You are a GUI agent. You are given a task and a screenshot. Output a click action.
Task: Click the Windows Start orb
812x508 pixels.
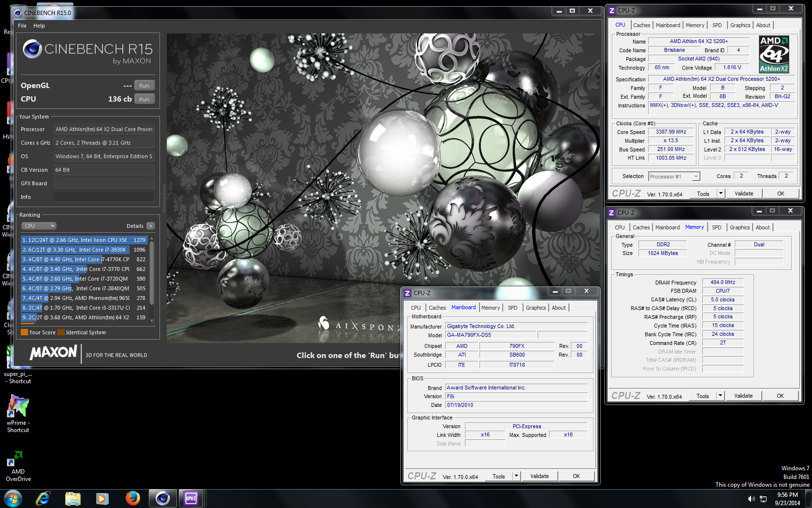(x=13, y=498)
